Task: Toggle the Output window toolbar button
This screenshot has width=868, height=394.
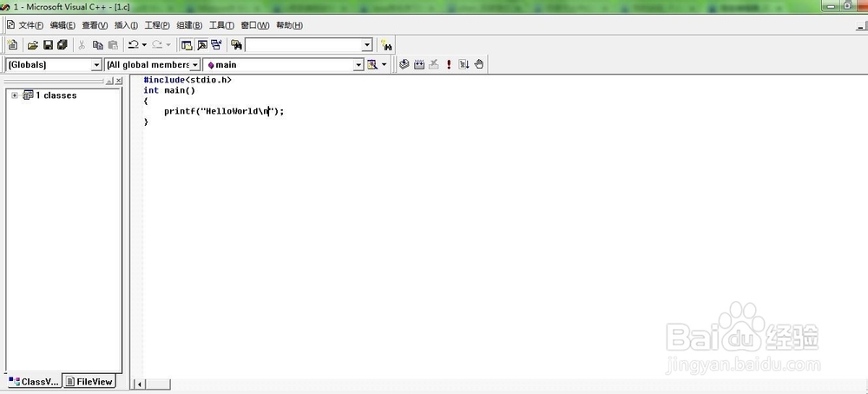Action: tap(202, 45)
